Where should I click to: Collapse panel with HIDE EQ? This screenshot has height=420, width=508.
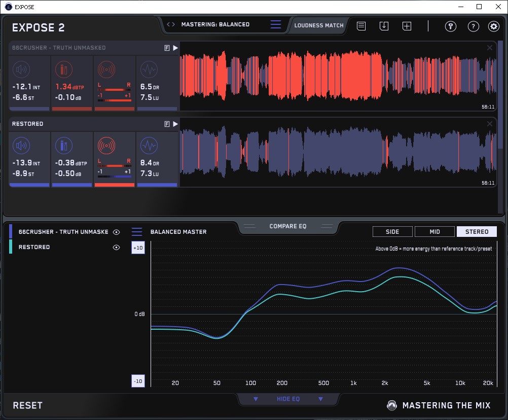288,399
